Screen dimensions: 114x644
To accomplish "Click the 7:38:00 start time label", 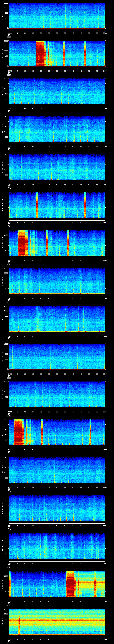I will pyautogui.click(x=9, y=639).
